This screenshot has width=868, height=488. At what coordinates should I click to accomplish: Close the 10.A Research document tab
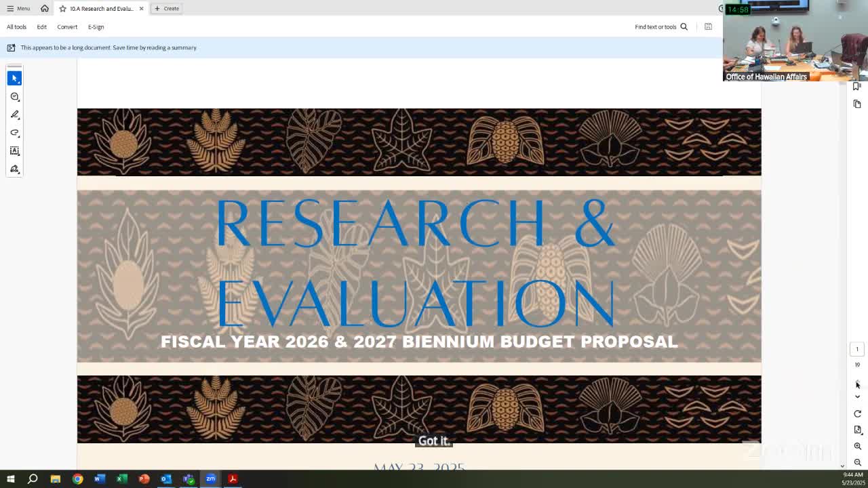point(141,9)
